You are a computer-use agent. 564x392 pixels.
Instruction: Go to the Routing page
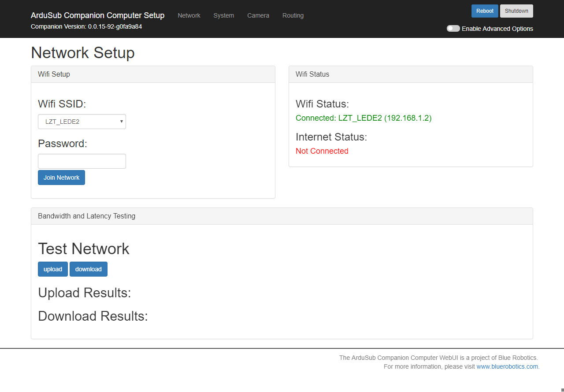point(293,15)
